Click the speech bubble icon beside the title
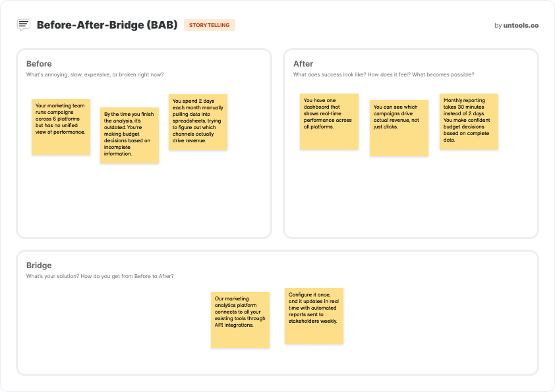The height and width of the screenshot is (392, 555). [x=24, y=25]
